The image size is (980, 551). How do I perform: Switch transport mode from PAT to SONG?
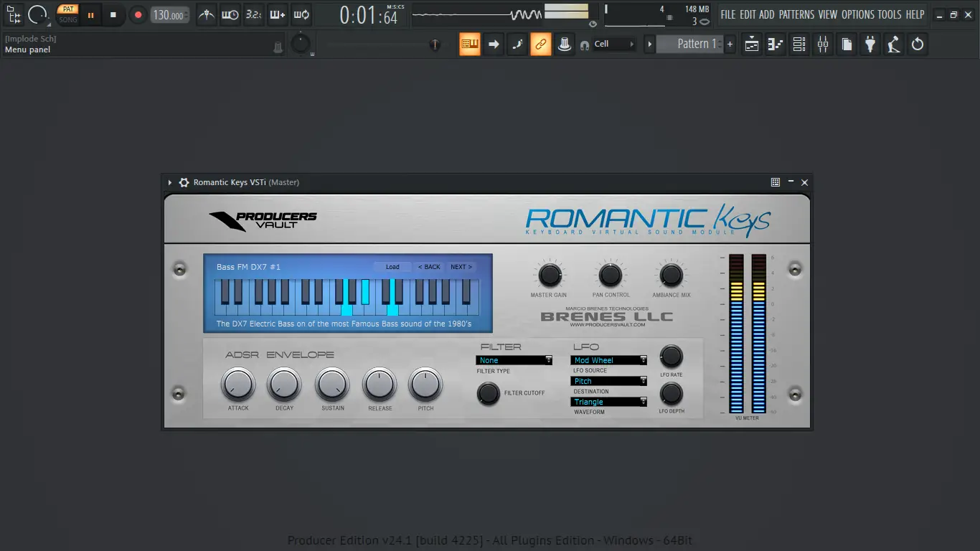point(67,19)
